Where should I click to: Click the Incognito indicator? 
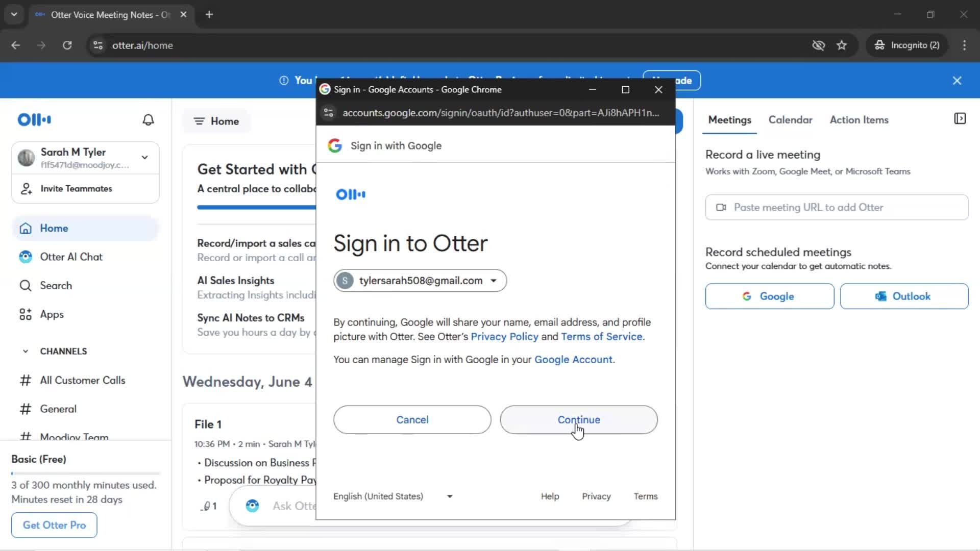coord(907,45)
